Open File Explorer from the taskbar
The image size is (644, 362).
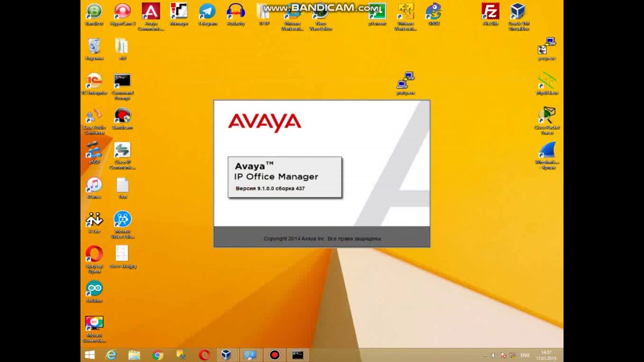pyautogui.click(x=134, y=355)
